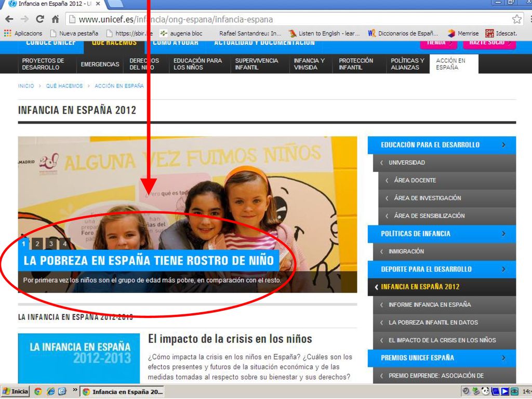The image size is (532, 399).
Task: Expand the Políticas de Infancia section
Action: coord(442,234)
